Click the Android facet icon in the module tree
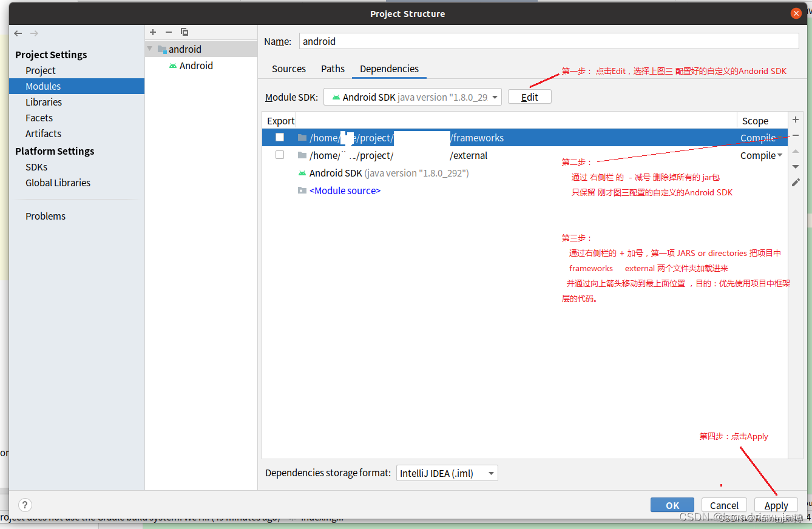812x529 pixels. pyautogui.click(x=173, y=66)
